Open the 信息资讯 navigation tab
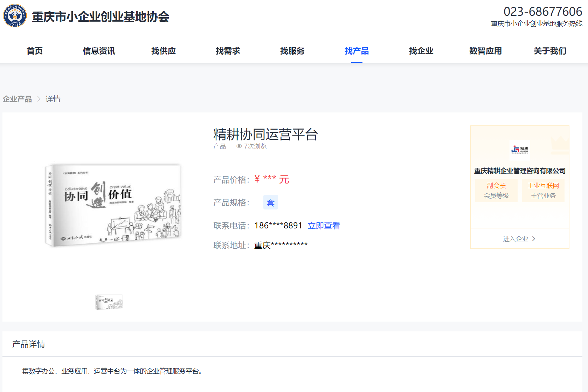The height and width of the screenshot is (392, 588). tap(99, 51)
